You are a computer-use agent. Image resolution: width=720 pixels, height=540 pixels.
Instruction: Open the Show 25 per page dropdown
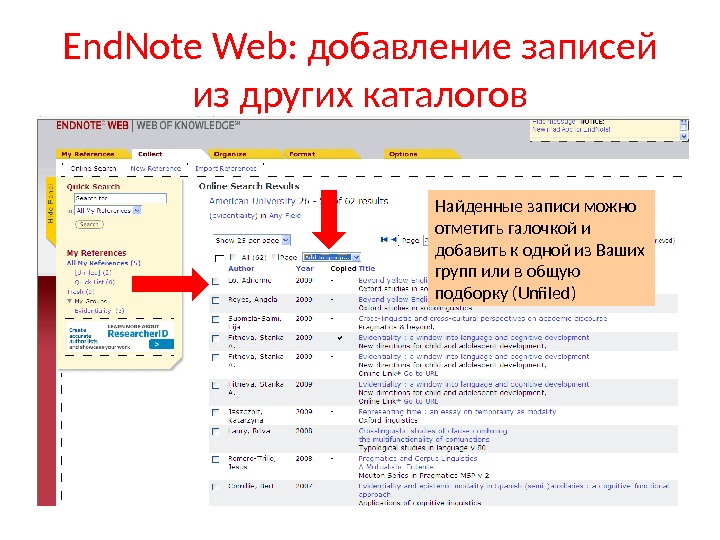252,240
